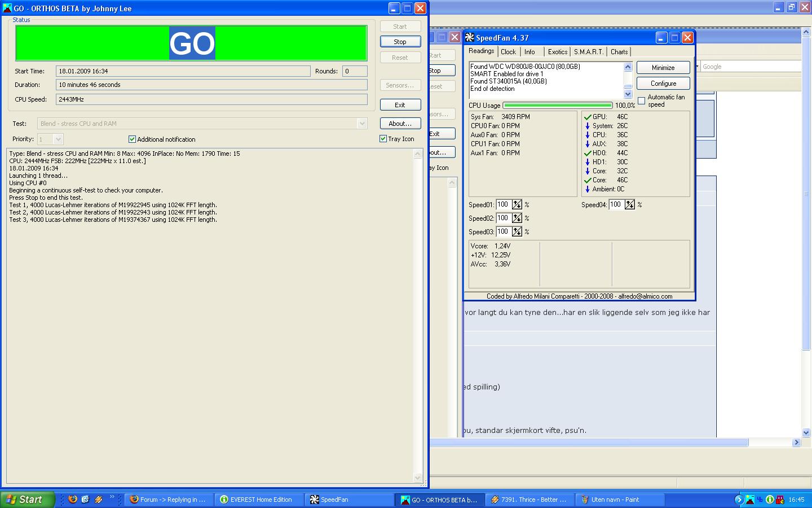
Task: Click the Speed04 spinner arrows
Action: [x=630, y=204]
